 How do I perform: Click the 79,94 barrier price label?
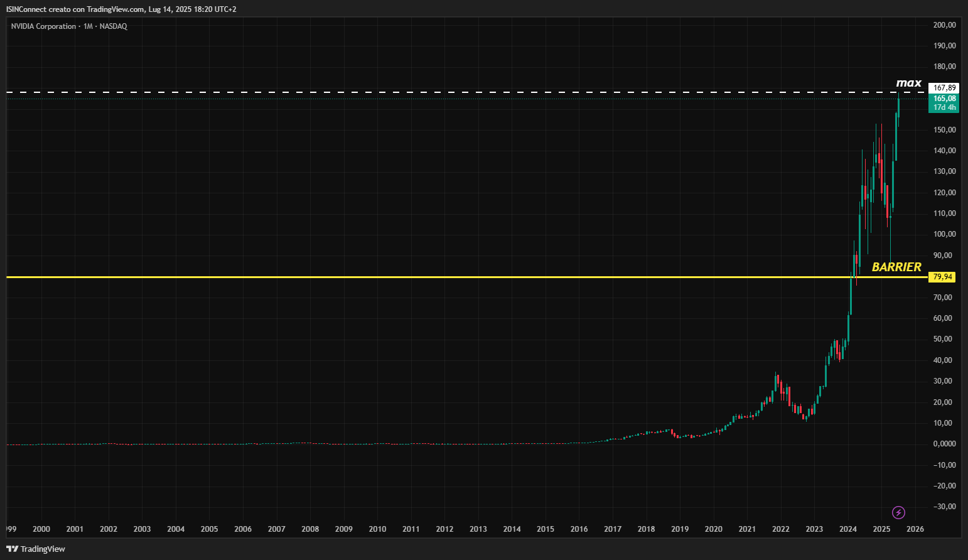pos(942,277)
